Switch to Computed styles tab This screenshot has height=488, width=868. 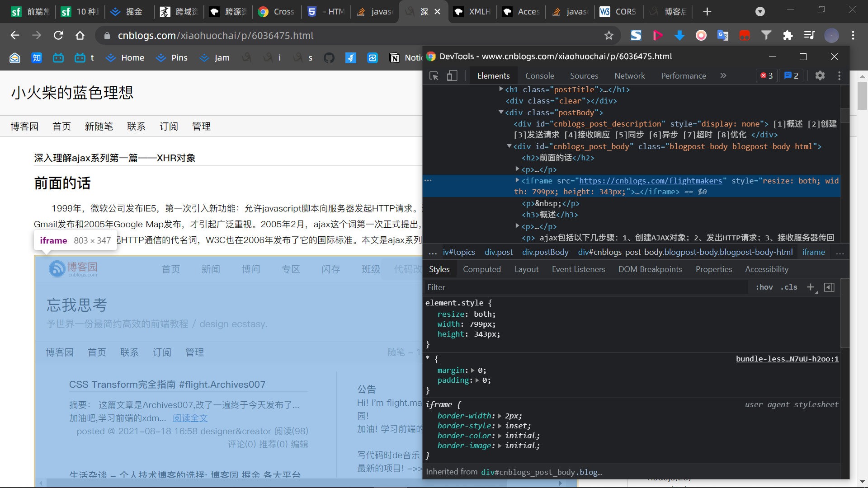click(x=481, y=269)
